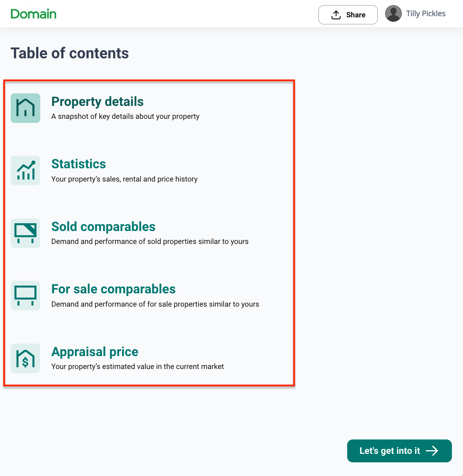The height and width of the screenshot is (476, 463).
Task: Click the Appraisal price dollar house icon
Action: point(25,358)
